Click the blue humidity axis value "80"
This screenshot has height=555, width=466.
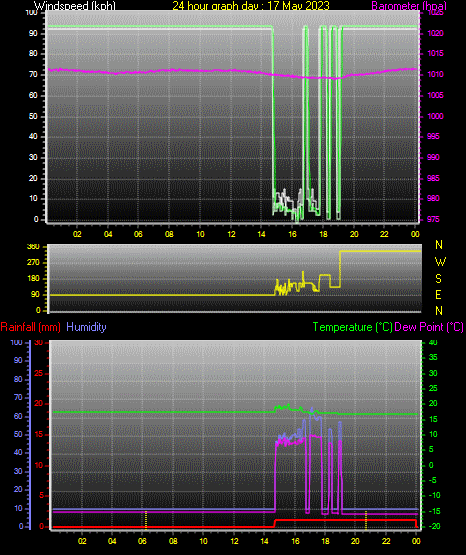(18, 379)
